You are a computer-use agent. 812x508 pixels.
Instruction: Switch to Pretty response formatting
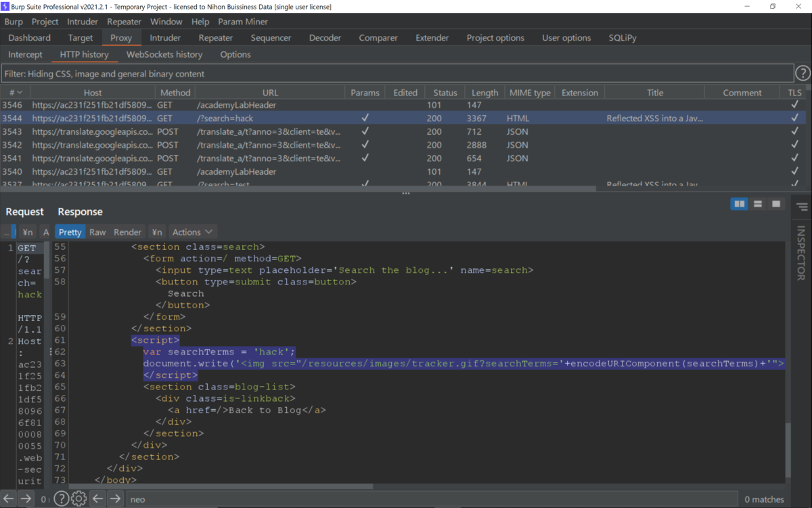[x=70, y=232]
